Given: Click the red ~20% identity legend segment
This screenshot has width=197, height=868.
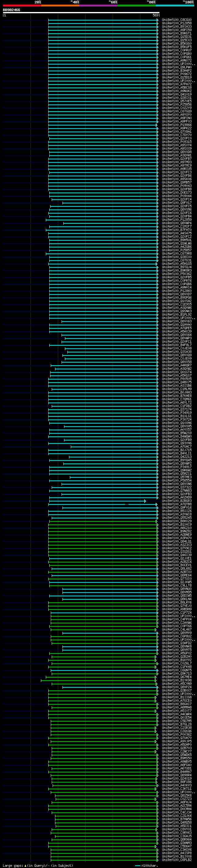Looking at the screenshot, I should (x=22, y=6).
